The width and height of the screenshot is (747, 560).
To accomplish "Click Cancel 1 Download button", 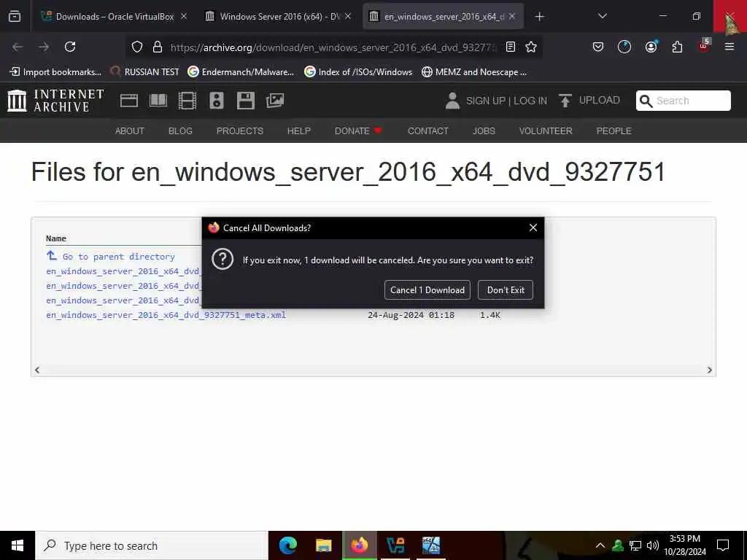I will (427, 290).
